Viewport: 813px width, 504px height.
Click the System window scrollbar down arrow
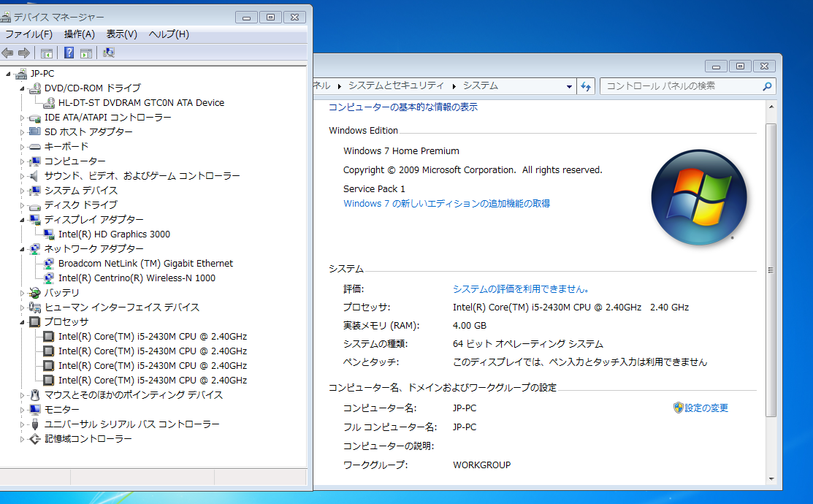tap(771, 478)
